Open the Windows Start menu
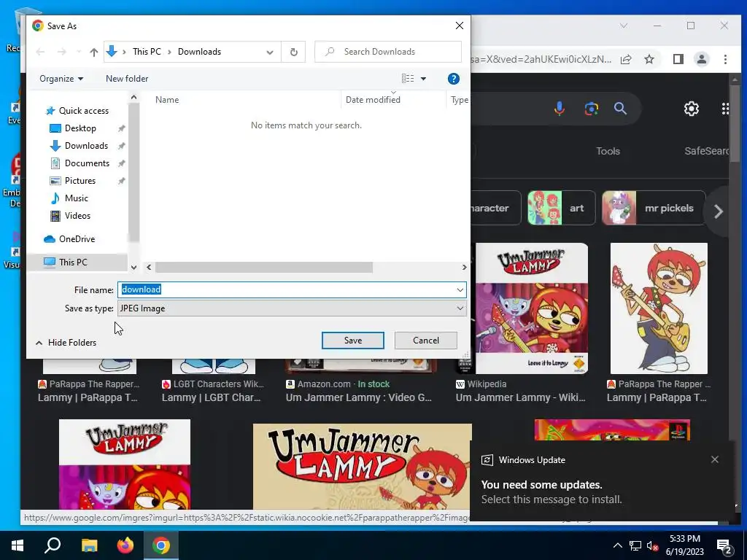The image size is (747, 560). 18,545
